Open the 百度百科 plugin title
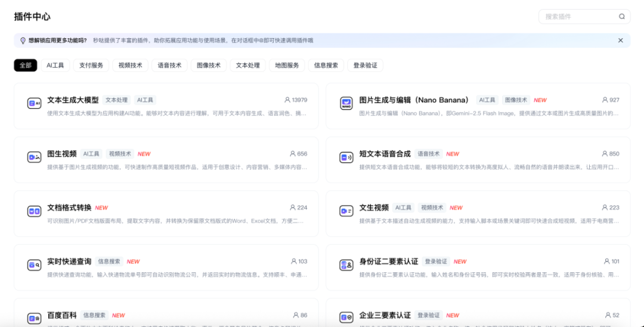The height and width of the screenshot is (327, 644). (x=62, y=315)
